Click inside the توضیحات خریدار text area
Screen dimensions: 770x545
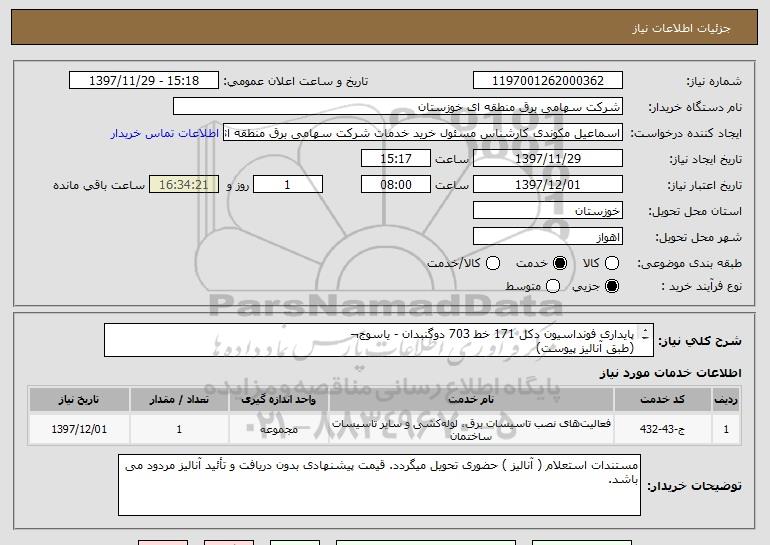click(380, 485)
